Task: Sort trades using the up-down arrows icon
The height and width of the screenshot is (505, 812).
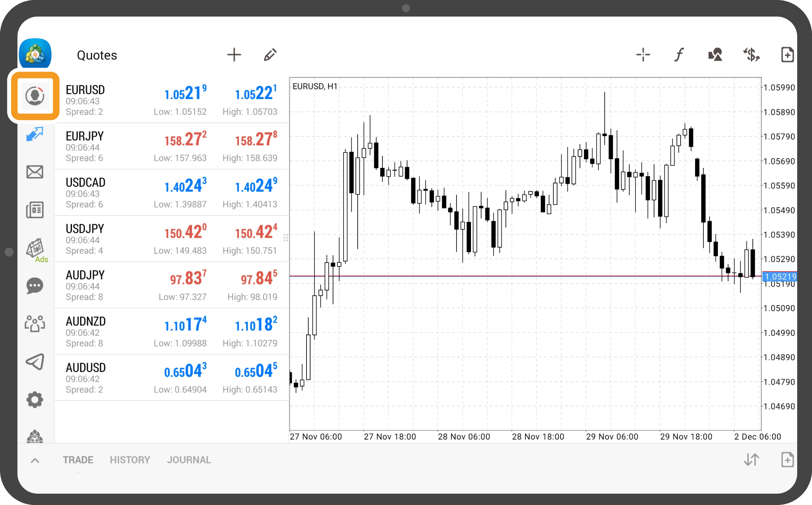Action: 751,460
